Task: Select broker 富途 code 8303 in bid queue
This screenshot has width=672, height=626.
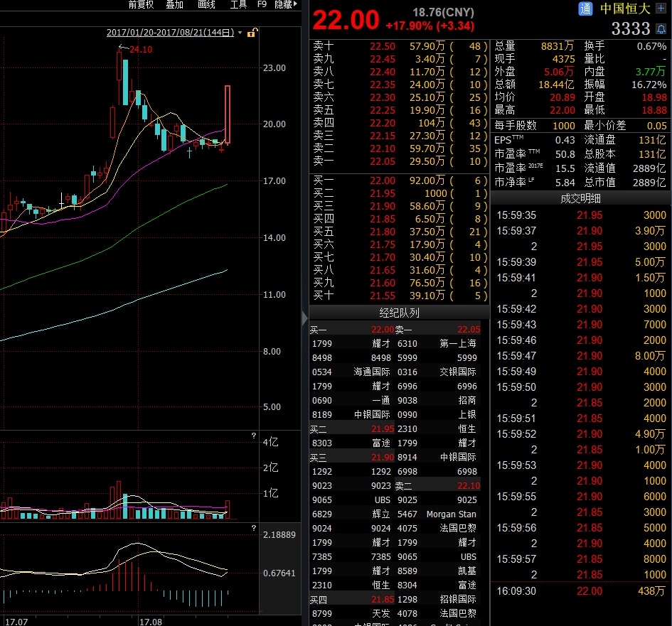Action: coord(351,443)
